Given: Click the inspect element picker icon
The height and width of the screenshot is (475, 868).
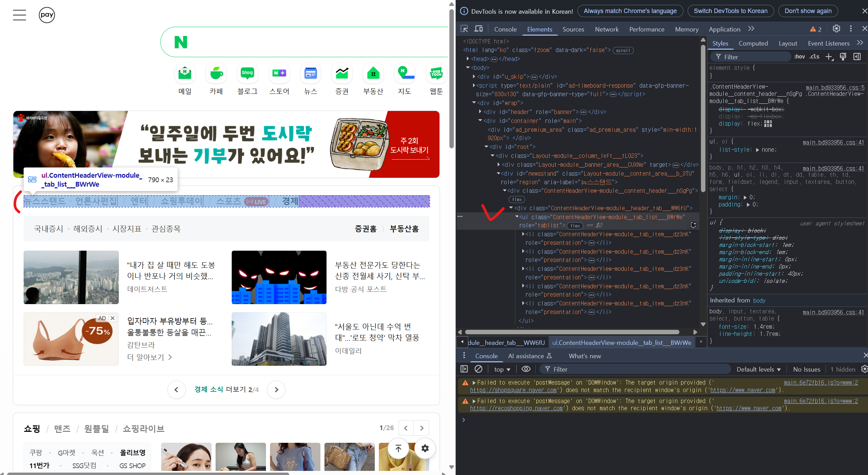Looking at the screenshot, I should pos(464,29).
